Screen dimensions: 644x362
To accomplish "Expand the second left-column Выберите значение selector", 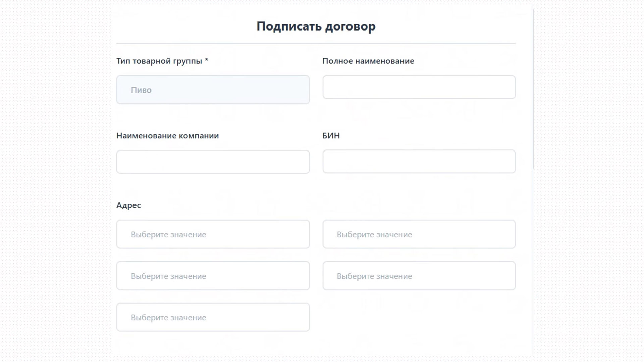I will [213, 276].
